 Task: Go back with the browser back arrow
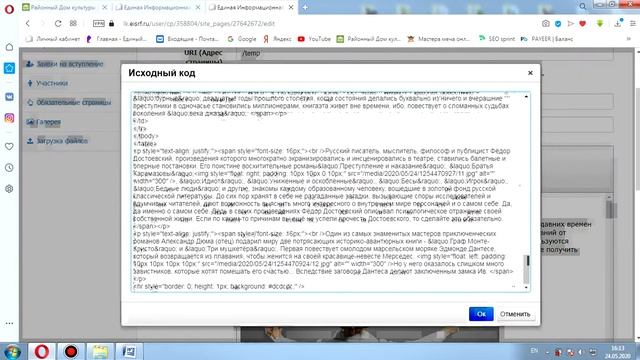[28, 24]
